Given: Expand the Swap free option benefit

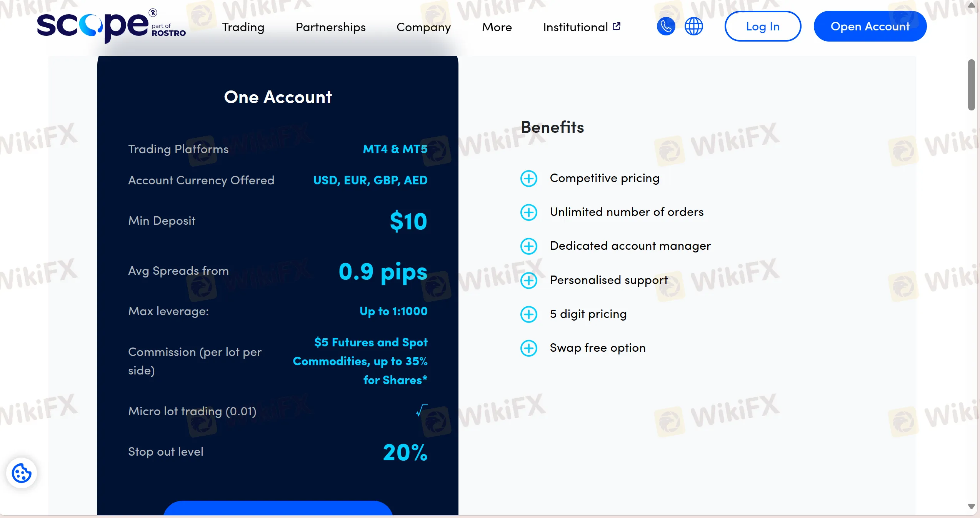Looking at the screenshot, I should [x=528, y=348].
